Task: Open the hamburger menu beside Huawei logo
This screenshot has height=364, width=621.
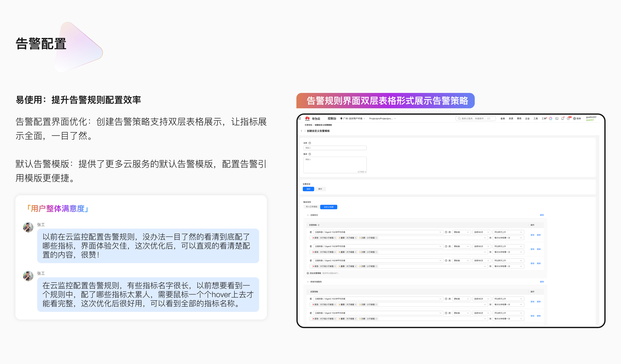Action: [x=300, y=118]
